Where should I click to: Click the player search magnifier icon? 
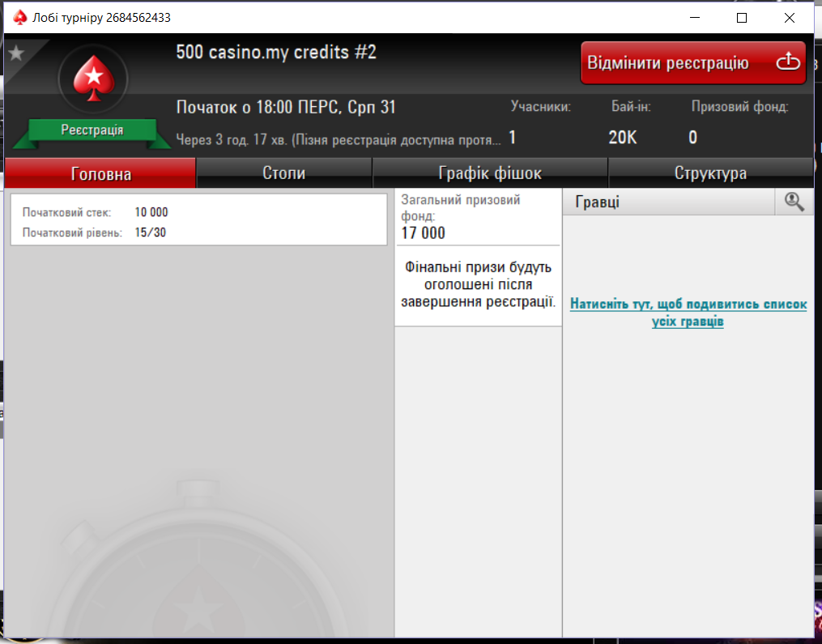[794, 202]
